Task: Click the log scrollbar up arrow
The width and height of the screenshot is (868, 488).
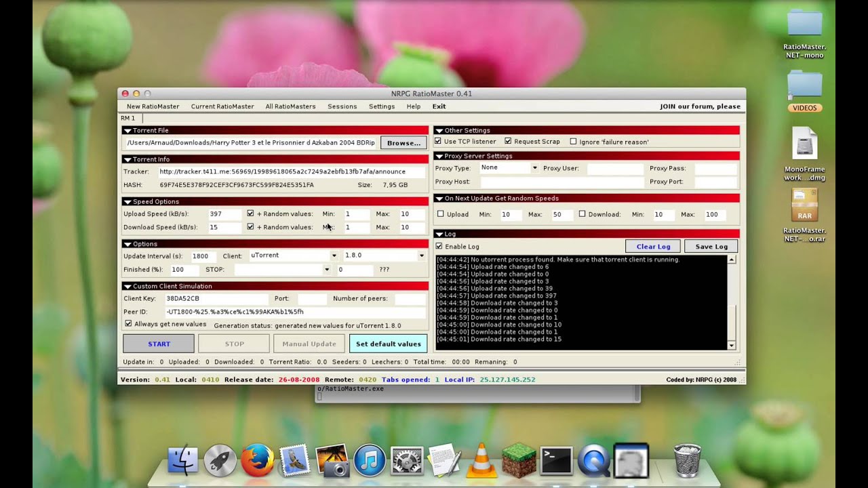Action: tap(731, 260)
